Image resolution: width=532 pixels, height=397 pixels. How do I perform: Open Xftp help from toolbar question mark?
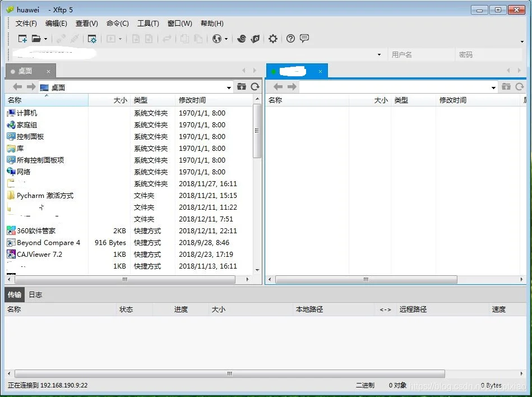click(x=290, y=39)
